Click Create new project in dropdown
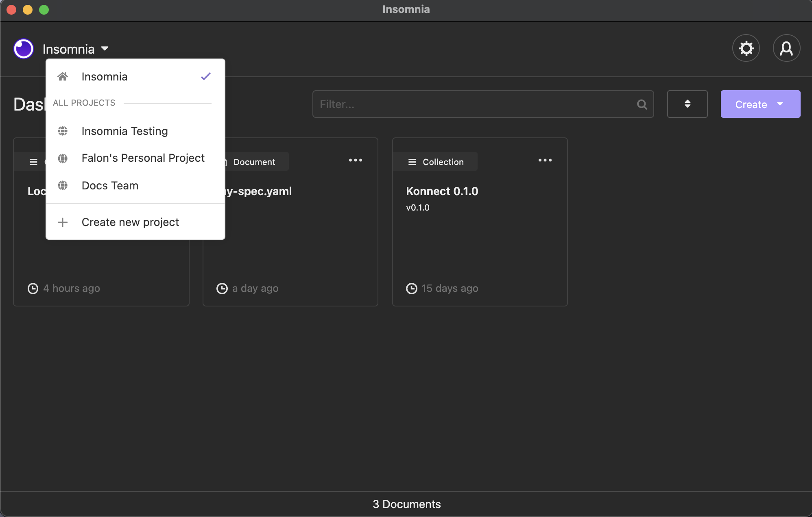The image size is (812, 517). 130,222
